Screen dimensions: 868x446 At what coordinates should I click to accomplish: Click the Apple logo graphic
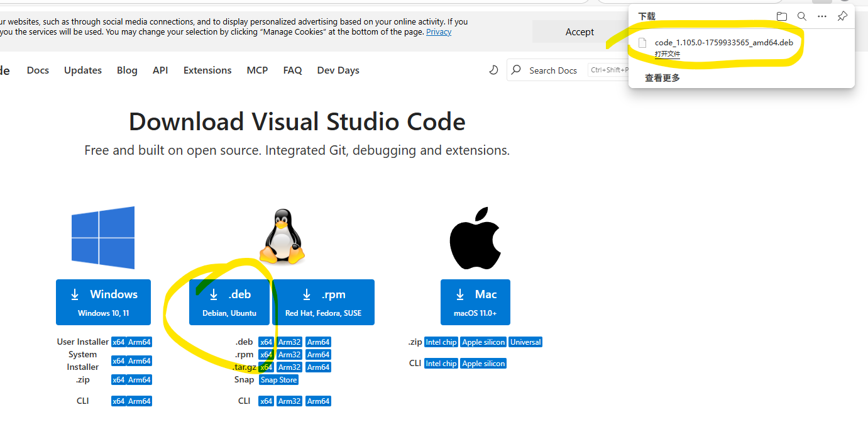click(475, 237)
